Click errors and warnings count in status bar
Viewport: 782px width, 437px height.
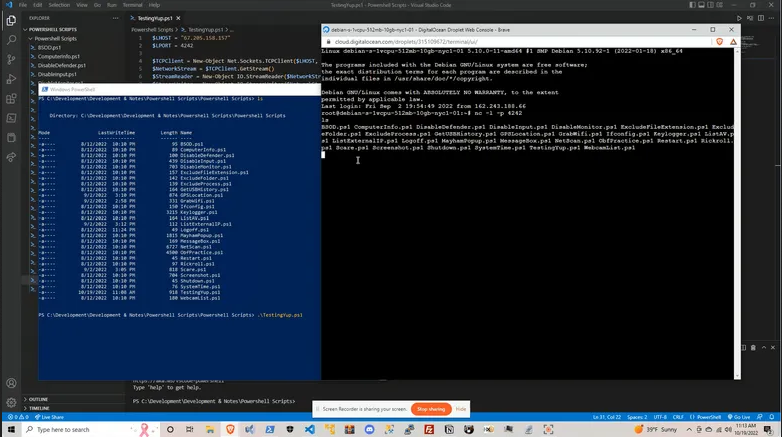[16, 417]
